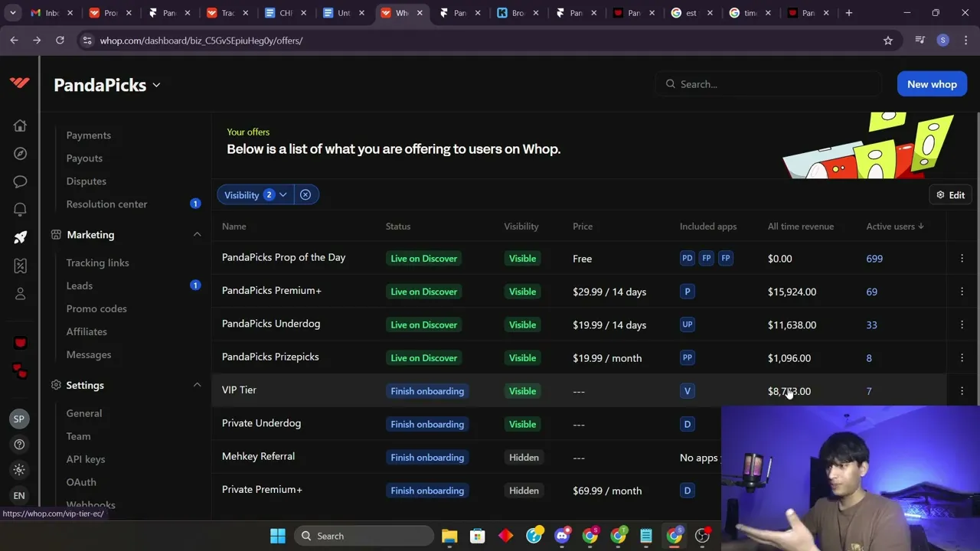The image size is (980, 551).
Task: Click the dashboard Search field
Action: (x=769, y=84)
